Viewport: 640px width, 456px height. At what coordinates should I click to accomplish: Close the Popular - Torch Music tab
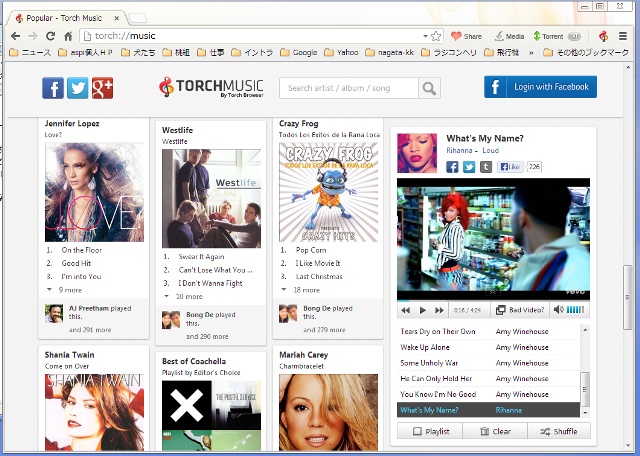(x=117, y=18)
